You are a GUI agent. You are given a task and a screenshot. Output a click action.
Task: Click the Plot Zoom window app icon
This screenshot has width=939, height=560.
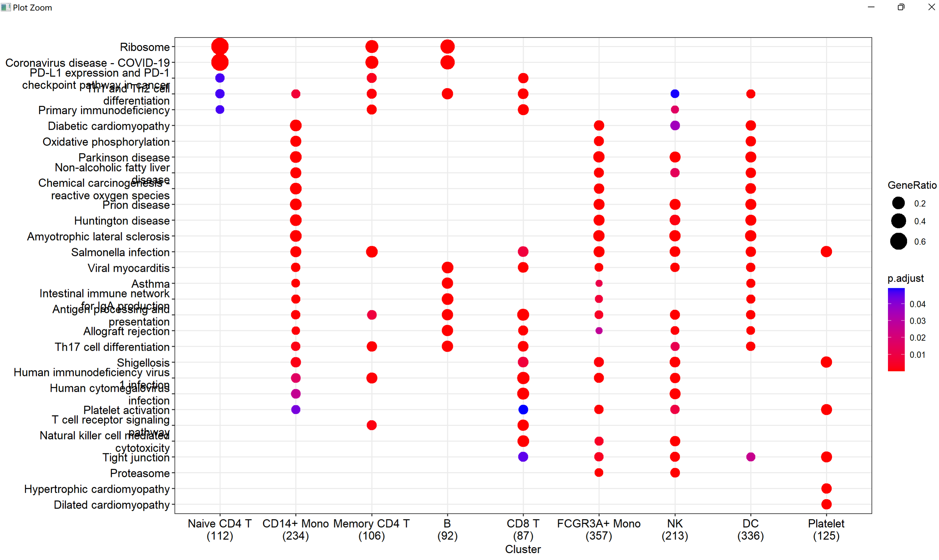[6, 7]
